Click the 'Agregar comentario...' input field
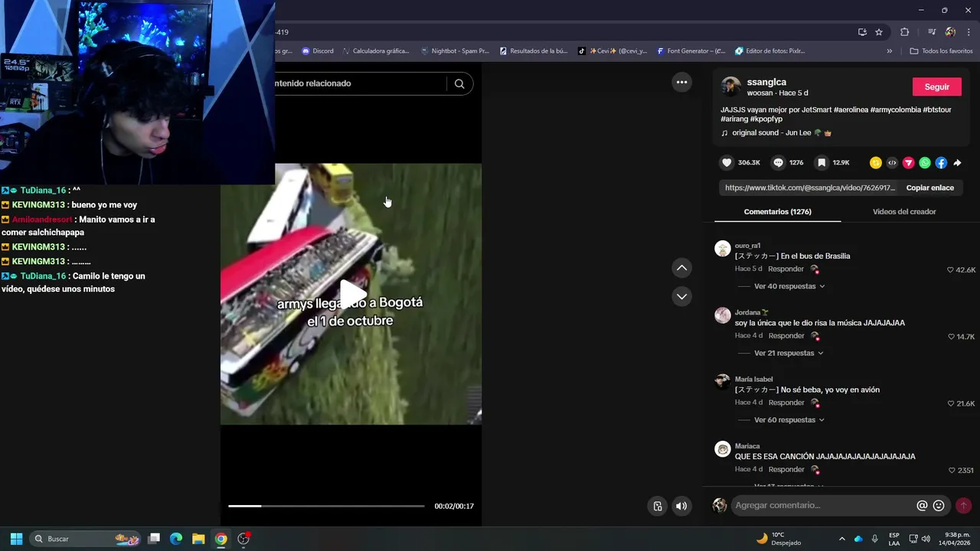Image resolution: width=980 pixels, height=551 pixels. tap(823, 506)
